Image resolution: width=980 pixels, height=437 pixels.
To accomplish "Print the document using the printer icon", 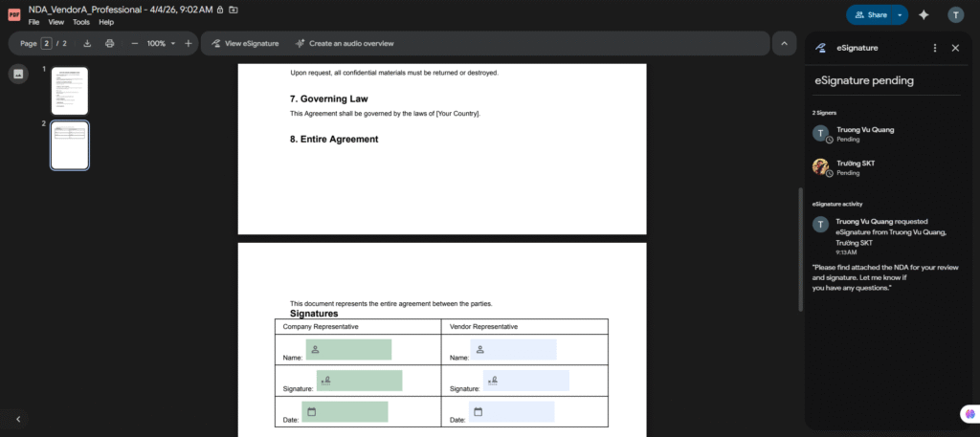I will coord(110,43).
